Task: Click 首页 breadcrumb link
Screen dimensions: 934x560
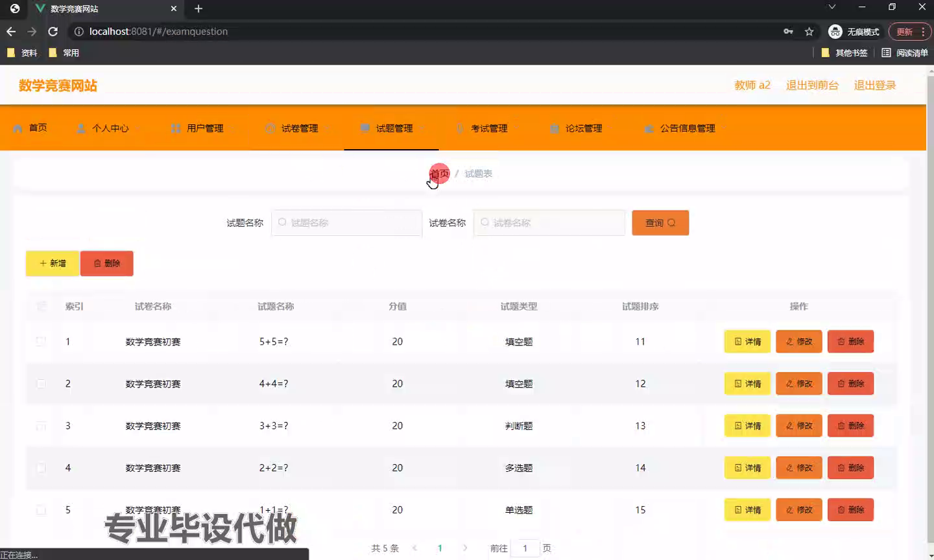Action: [x=439, y=173]
